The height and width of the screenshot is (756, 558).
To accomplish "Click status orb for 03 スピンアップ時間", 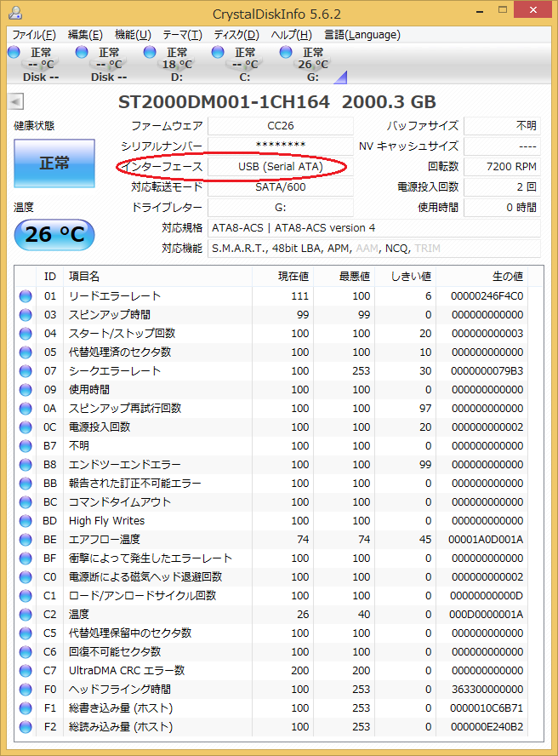I will coord(26,315).
